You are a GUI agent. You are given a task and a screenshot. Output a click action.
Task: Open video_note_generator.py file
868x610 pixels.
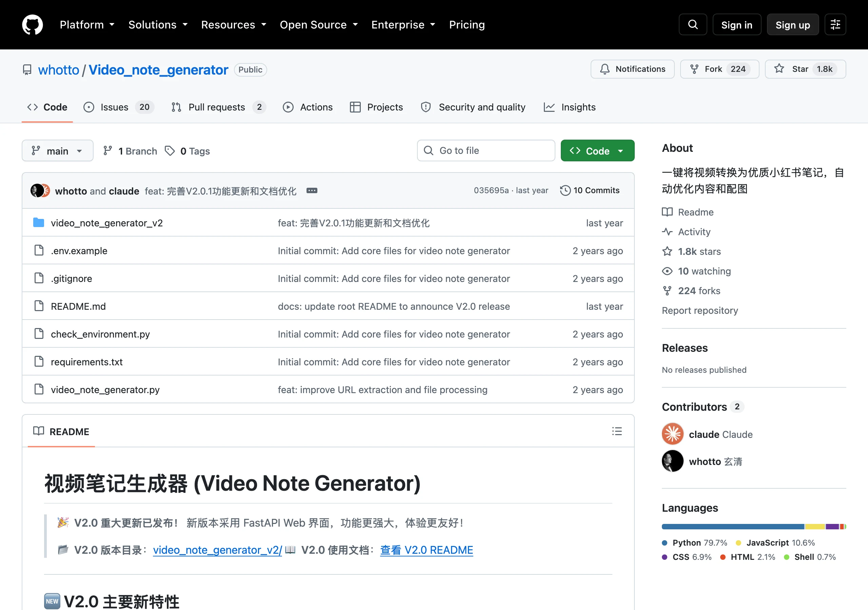(x=105, y=389)
